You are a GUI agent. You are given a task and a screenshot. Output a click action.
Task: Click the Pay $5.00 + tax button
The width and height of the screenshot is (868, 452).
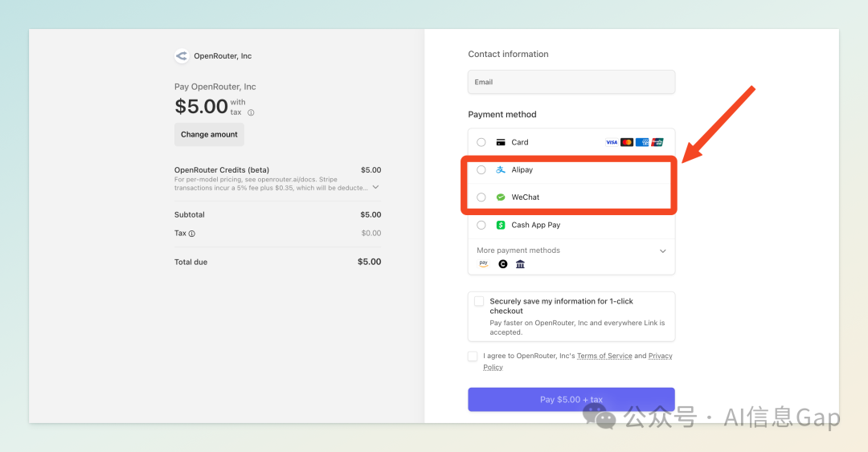(571, 400)
